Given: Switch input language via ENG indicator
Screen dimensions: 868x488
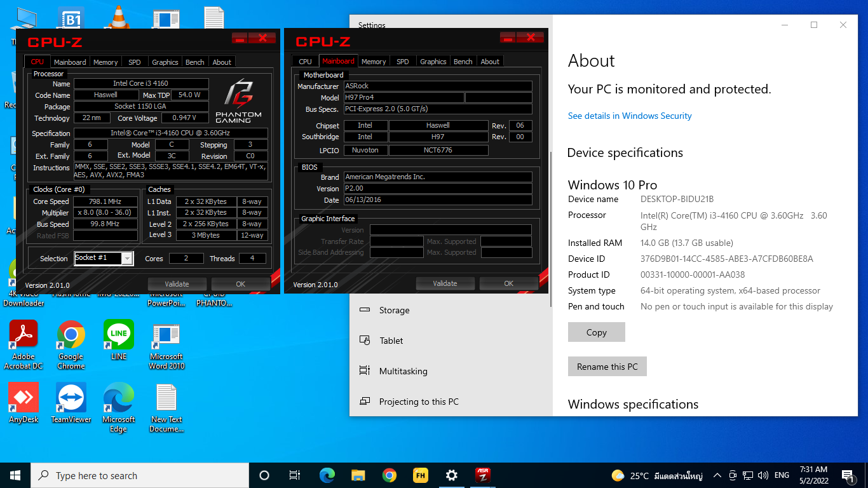Looking at the screenshot, I should pos(782,475).
